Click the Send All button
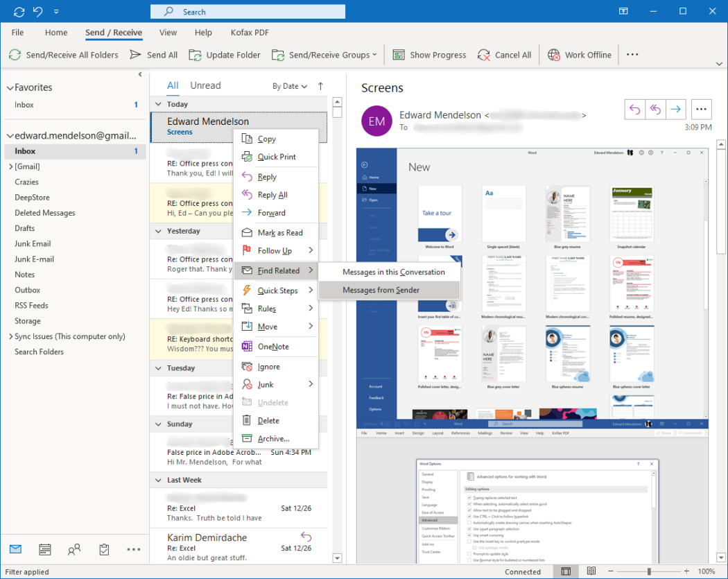 click(154, 55)
